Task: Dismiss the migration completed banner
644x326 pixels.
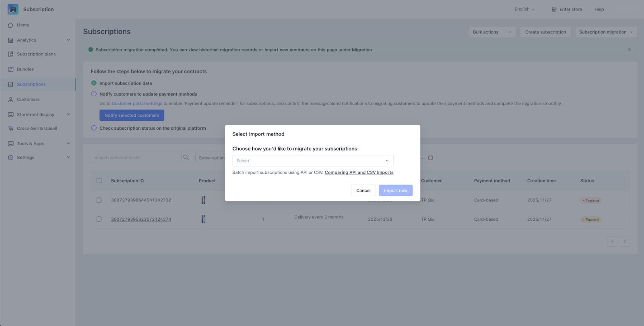Action: 630,50
